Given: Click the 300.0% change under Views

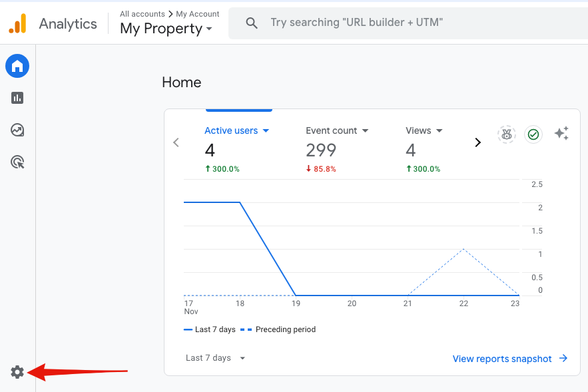Looking at the screenshot, I should tap(423, 169).
